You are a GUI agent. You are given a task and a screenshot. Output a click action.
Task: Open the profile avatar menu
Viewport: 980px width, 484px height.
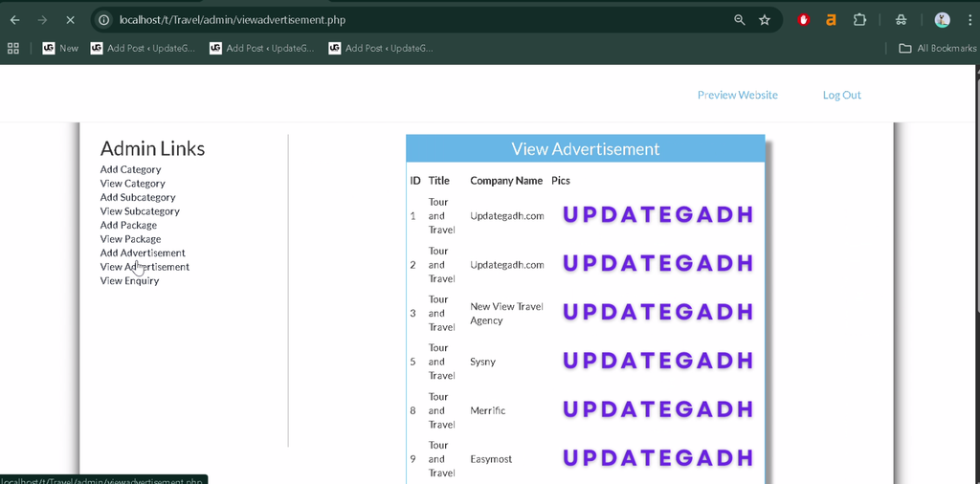(x=942, y=20)
